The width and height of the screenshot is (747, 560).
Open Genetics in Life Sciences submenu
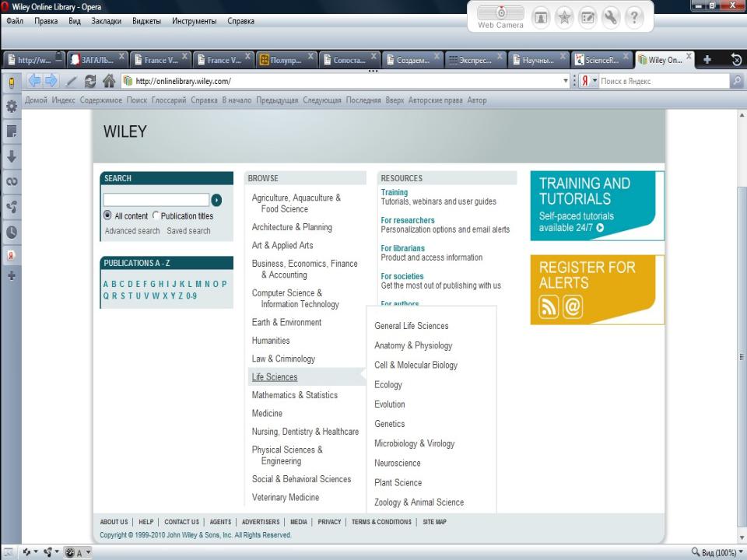[390, 424]
